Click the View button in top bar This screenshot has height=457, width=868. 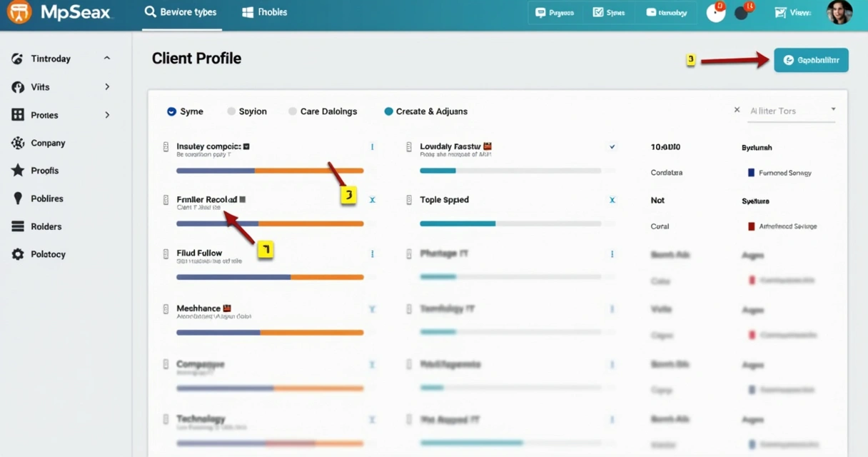[x=793, y=13]
